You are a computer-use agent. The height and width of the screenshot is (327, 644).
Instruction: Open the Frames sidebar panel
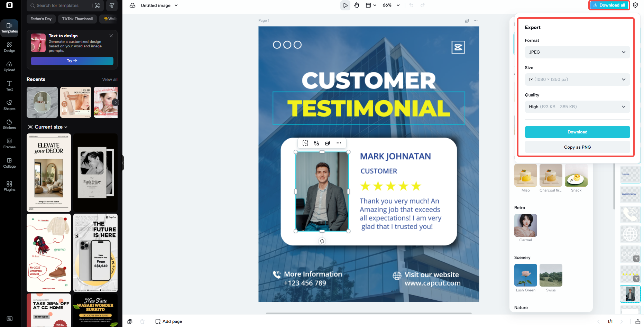[x=9, y=144]
